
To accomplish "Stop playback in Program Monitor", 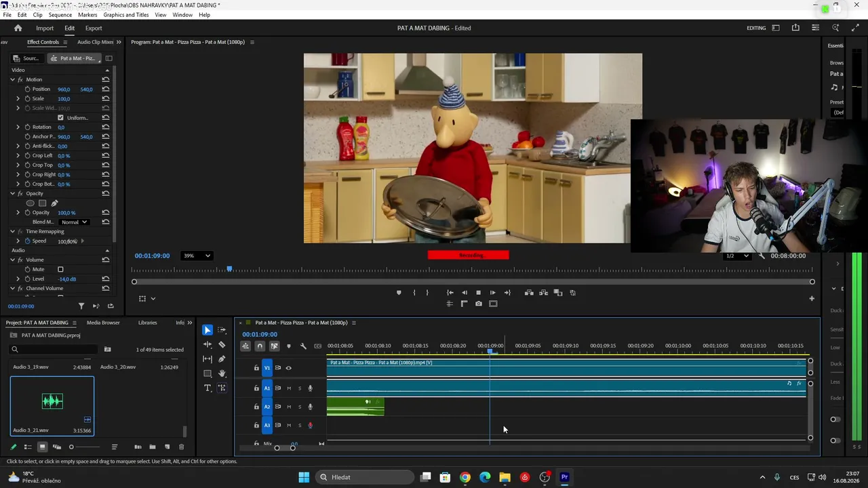I will (478, 293).
